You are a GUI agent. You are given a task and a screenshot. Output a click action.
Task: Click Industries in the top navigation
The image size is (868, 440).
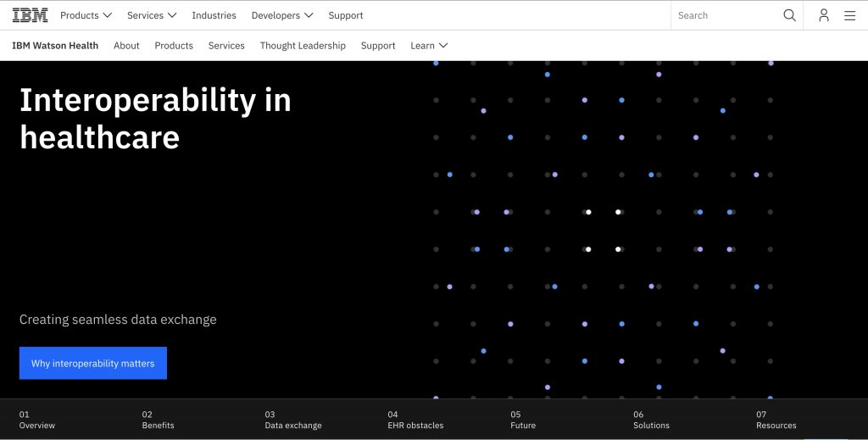point(214,15)
